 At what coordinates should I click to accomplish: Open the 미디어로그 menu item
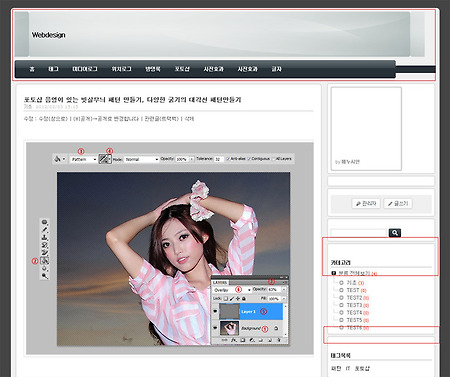click(85, 69)
